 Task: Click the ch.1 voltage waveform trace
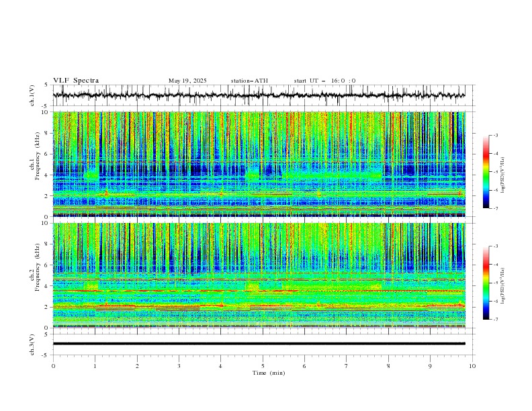(259, 95)
